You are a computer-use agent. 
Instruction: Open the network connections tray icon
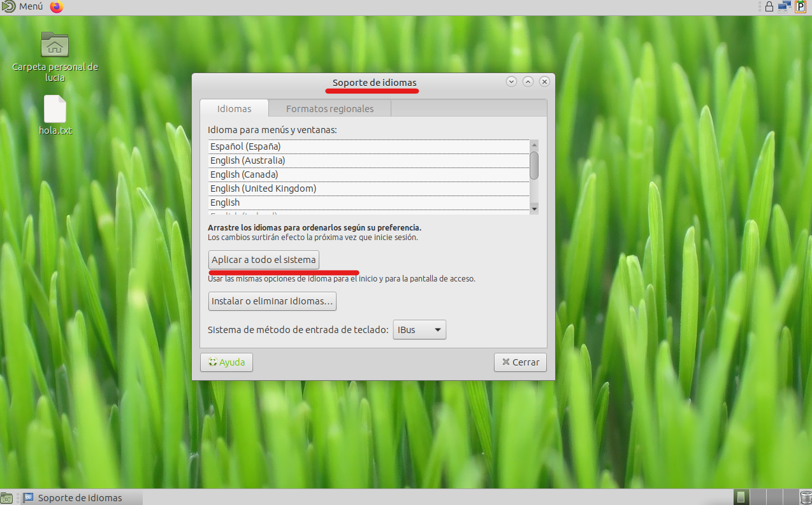coord(784,7)
